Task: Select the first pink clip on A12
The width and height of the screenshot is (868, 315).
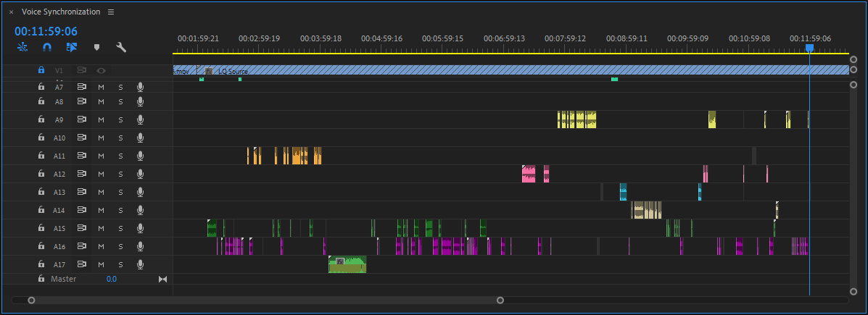Action: pos(529,174)
